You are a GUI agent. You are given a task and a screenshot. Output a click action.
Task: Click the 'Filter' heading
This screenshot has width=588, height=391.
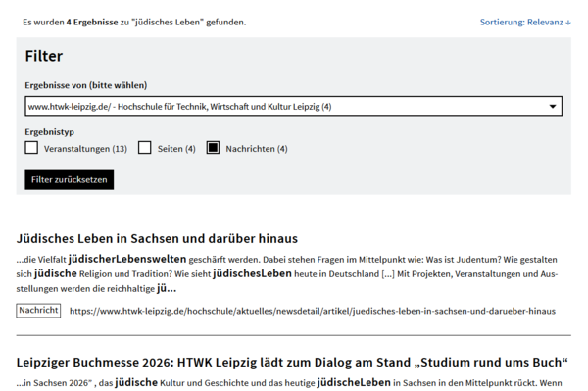click(44, 56)
